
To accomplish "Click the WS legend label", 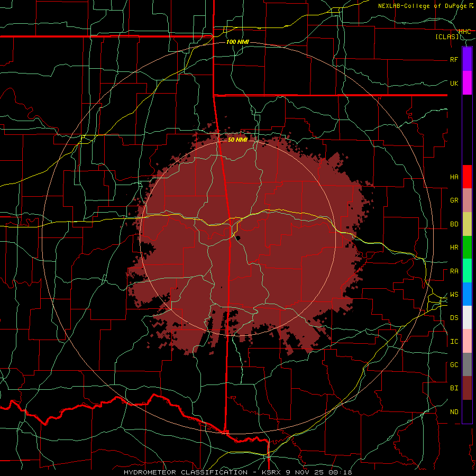I will click(454, 295).
